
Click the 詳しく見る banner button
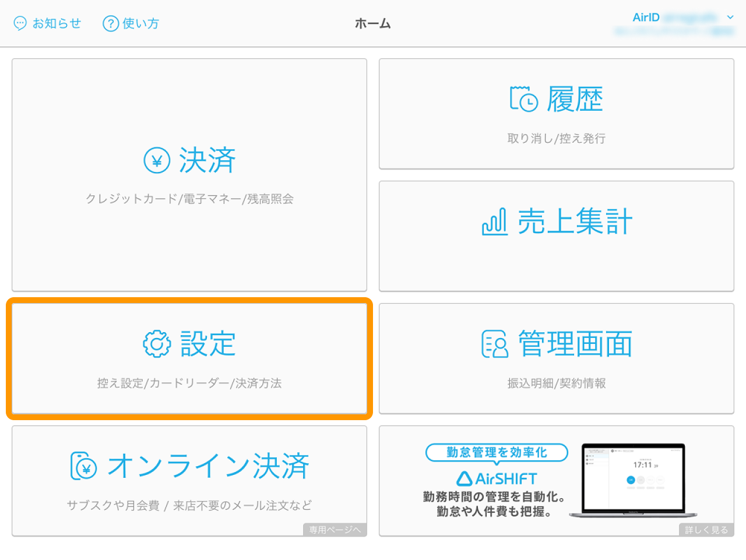tap(706, 530)
